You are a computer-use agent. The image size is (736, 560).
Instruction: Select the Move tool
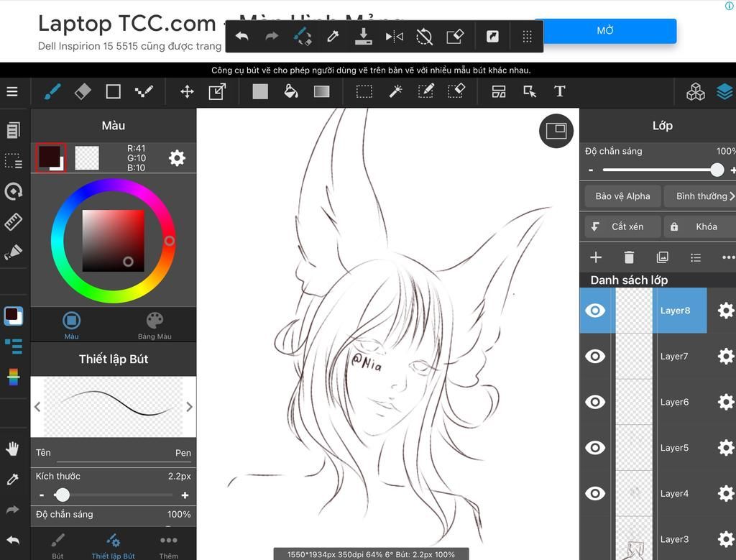pos(187,91)
